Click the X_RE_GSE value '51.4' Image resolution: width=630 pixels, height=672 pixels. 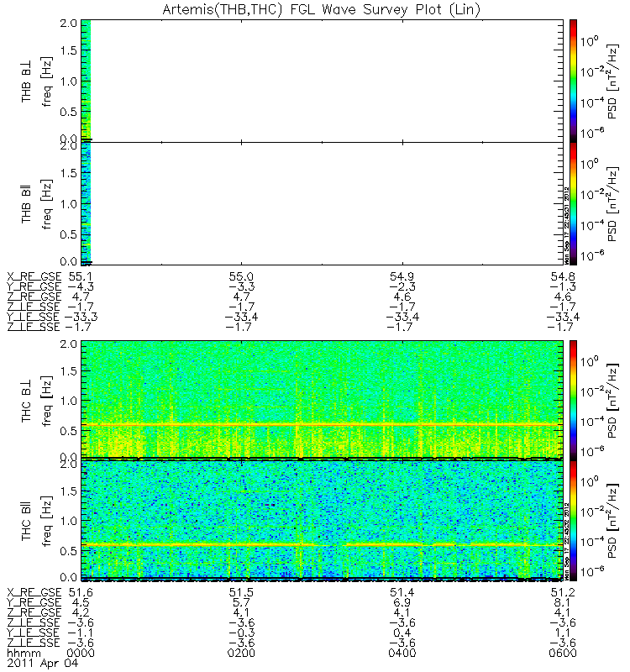[x=402, y=592]
